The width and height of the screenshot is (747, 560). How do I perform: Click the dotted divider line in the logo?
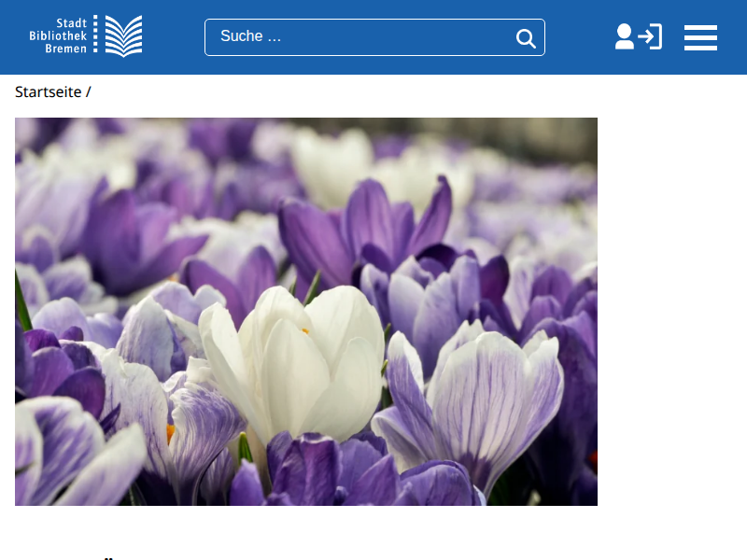[x=95, y=36]
